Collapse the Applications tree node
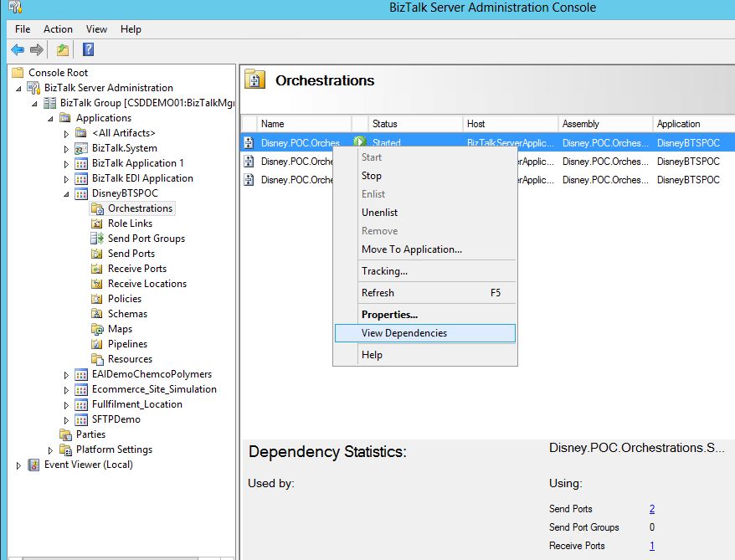Screen dimensions: 735x560 (50, 119)
